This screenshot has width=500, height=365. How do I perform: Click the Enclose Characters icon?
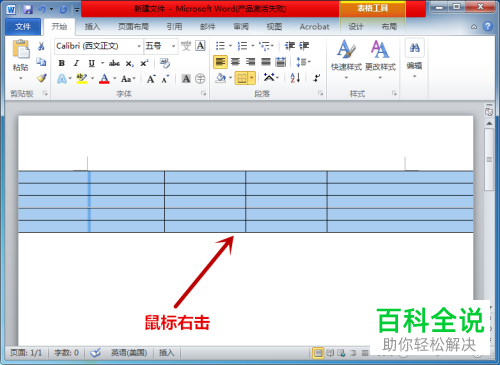(200, 79)
